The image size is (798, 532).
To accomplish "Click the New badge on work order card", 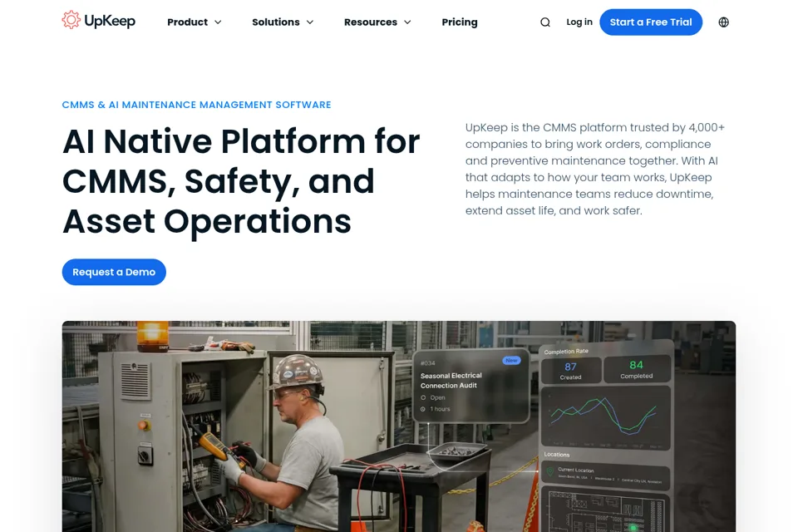I will point(511,361).
